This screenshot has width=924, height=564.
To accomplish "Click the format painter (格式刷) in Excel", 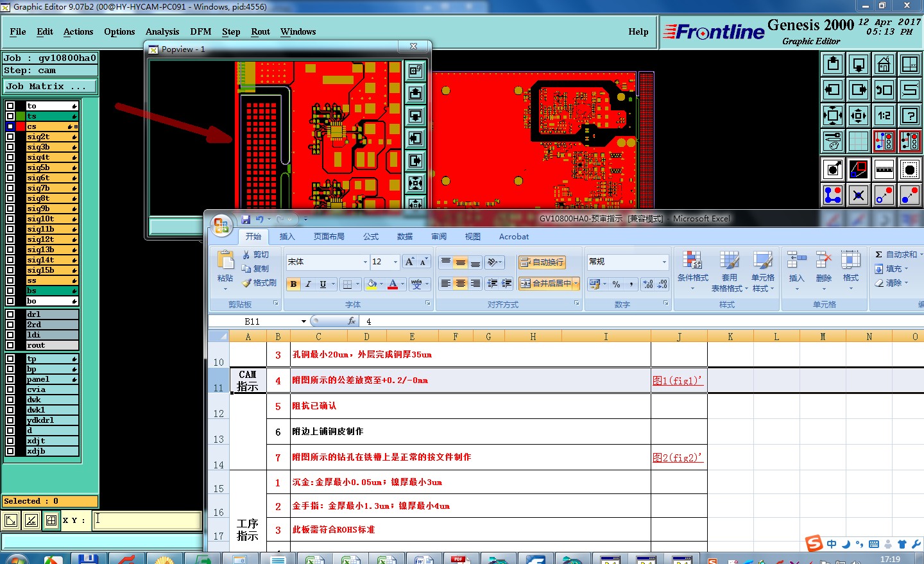I will click(x=259, y=283).
